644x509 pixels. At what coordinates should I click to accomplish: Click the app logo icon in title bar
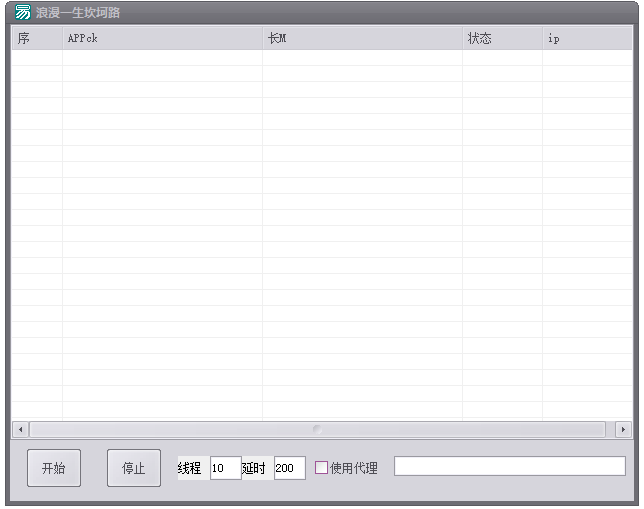point(22,13)
